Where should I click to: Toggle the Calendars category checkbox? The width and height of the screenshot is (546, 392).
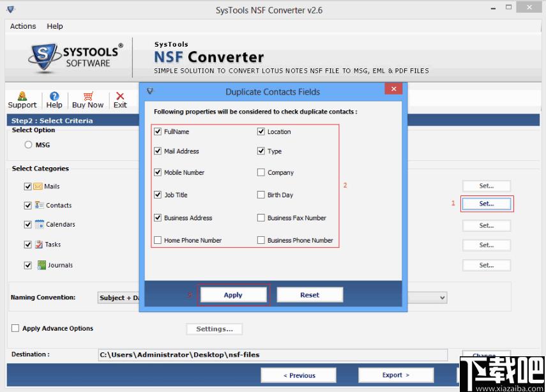28,225
